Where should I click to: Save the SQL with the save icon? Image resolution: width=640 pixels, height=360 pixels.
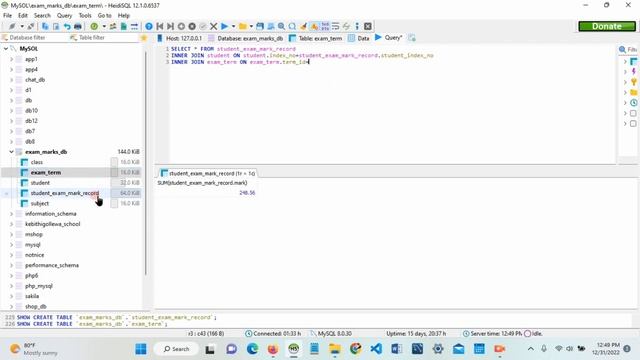[260, 26]
